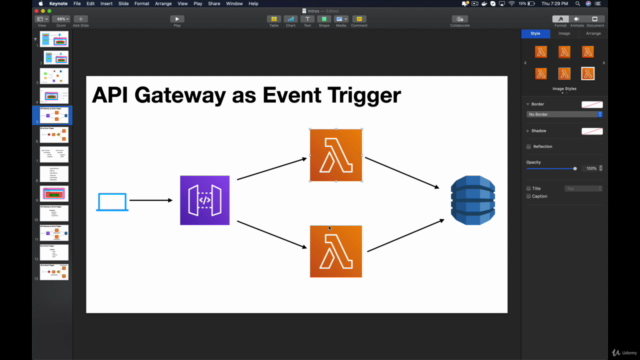This screenshot has width=640, height=360.
Task: Select the fourth image style preset
Action: point(541,74)
